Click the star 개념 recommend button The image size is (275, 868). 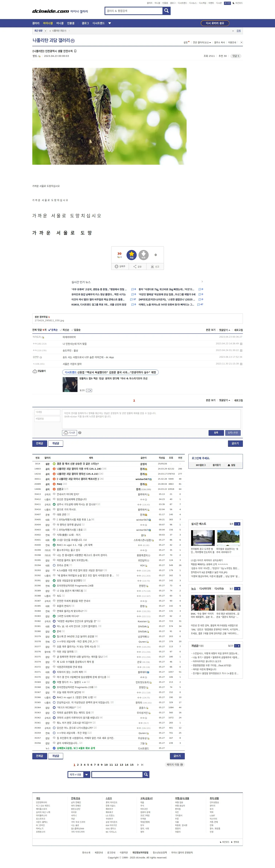pyautogui.click(x=131, y=255)
